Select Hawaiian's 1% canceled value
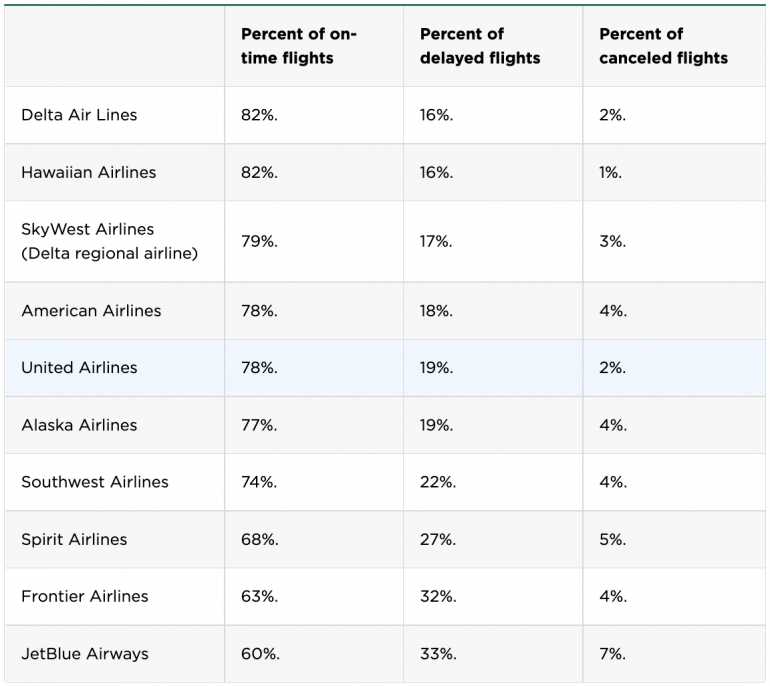The height and width of the screenshot is (686, 770). coord(610,172)
